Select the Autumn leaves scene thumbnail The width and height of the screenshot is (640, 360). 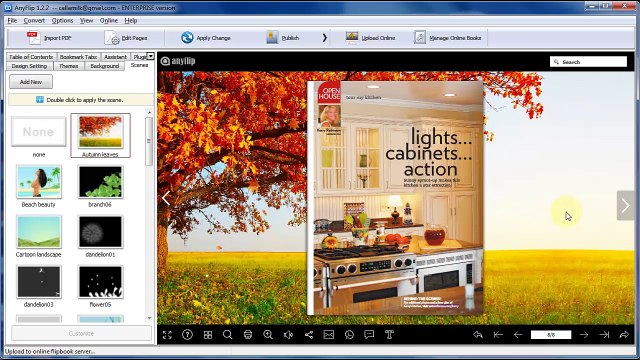pyautogui.click(x=100, y=132)
